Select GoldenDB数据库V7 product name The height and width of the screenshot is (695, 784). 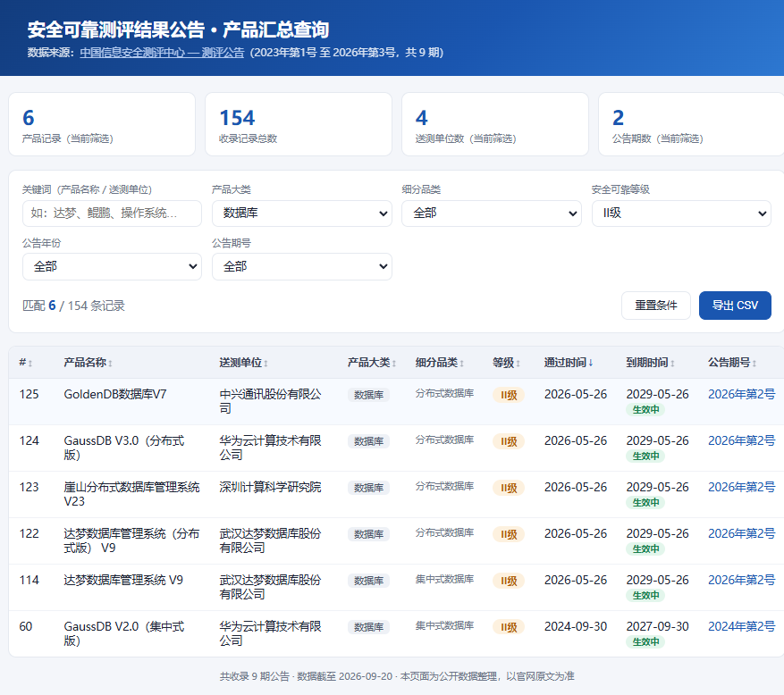tap(115, 394)
